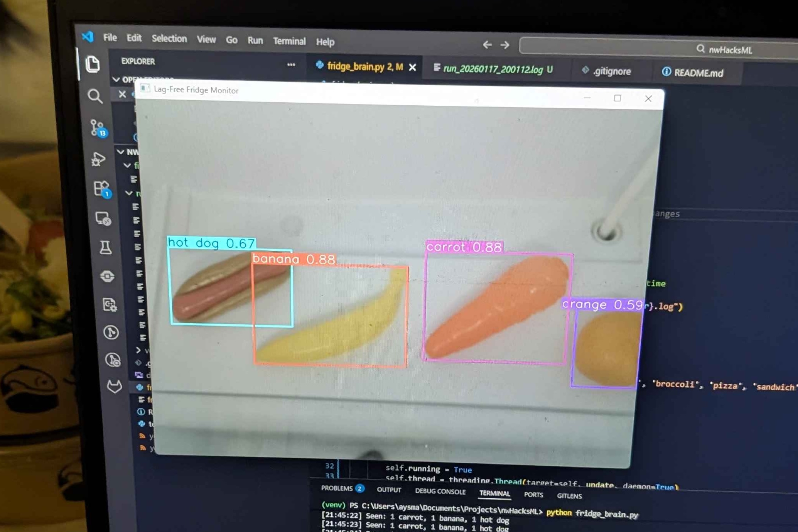This screenshot has height=532, width=798.
Task: Open Explorer more actions ellipsis menu
Action: [291, 65]
